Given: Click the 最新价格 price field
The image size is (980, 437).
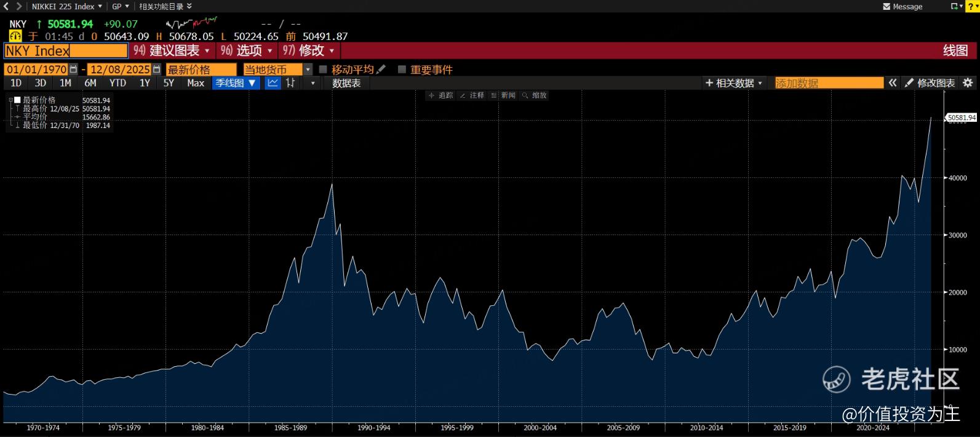Looking at the screenshot, I should (x=201, y=70).
